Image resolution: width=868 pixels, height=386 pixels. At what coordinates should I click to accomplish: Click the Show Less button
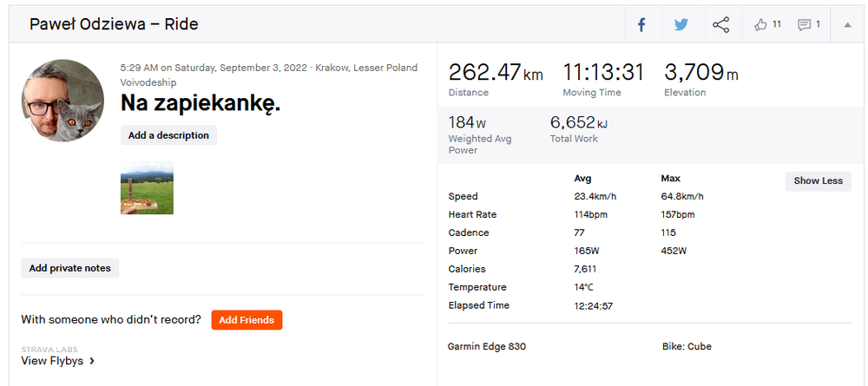coord(818,180)
